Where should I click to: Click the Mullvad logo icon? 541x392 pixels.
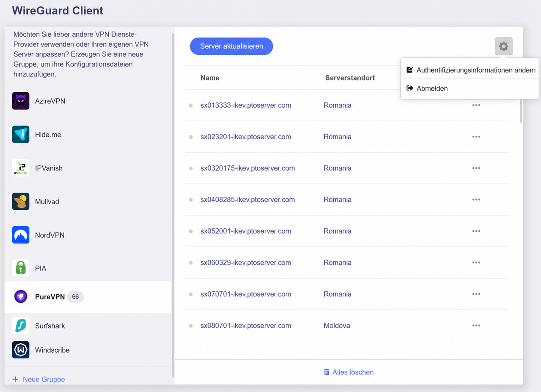click(x=21, y=201)
